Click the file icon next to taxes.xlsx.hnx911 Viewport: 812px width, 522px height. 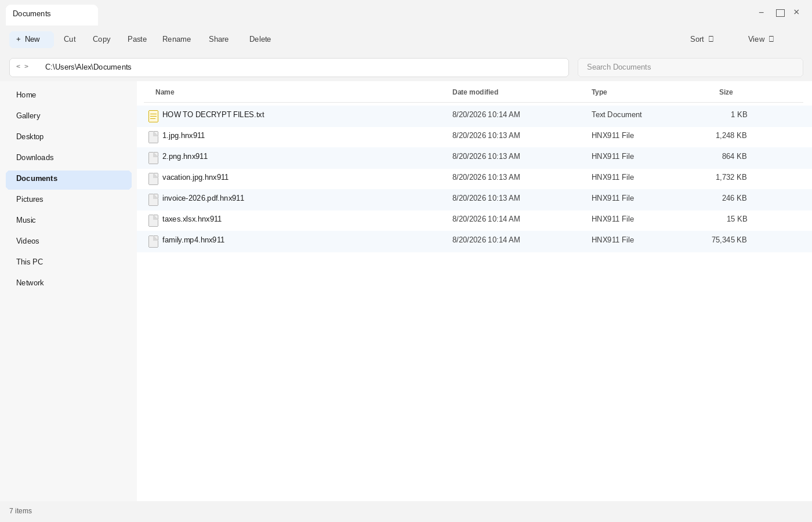pyautogui.click(x=153, y=220)
